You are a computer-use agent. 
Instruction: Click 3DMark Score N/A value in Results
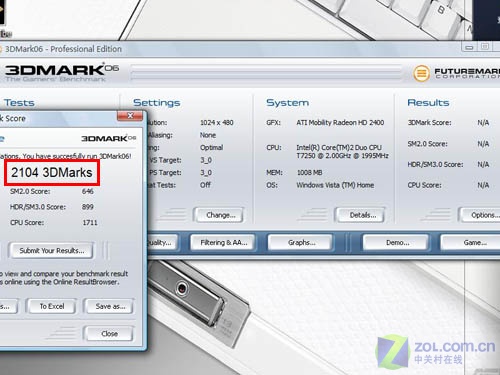click(x=483, y=122)
